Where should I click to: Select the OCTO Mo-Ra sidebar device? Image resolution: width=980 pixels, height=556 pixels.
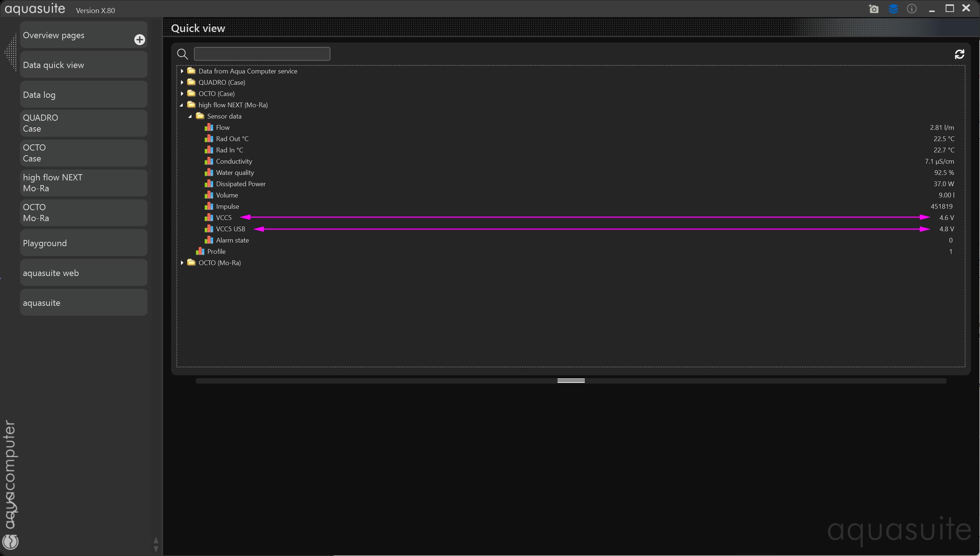pos(83,213)
